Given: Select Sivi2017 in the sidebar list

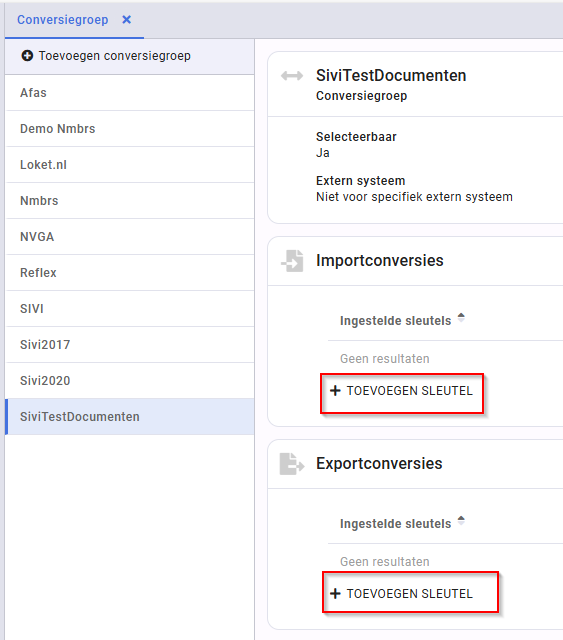Looking at the screenshot, I should pos(129,344).
